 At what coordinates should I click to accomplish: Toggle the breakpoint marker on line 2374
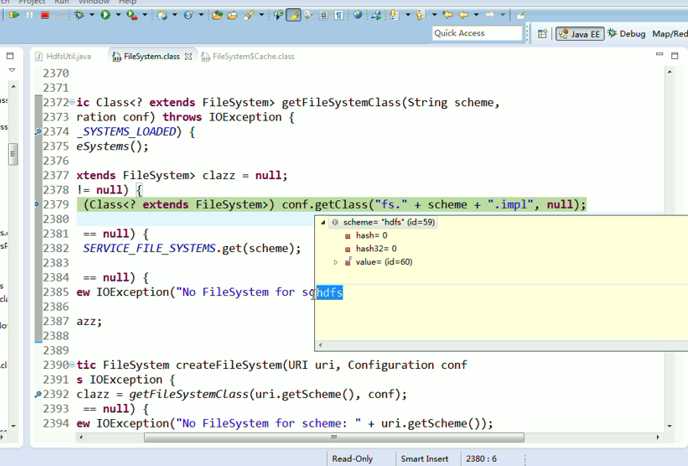coord(38,131)
